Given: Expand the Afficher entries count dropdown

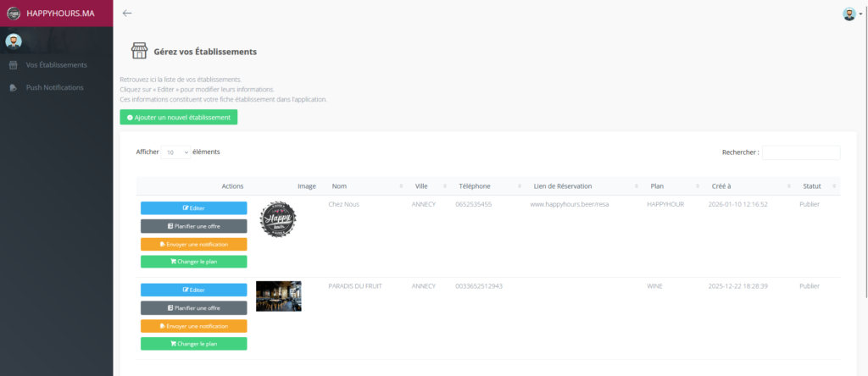Looking at the screenshot, I should coord(176,152).
